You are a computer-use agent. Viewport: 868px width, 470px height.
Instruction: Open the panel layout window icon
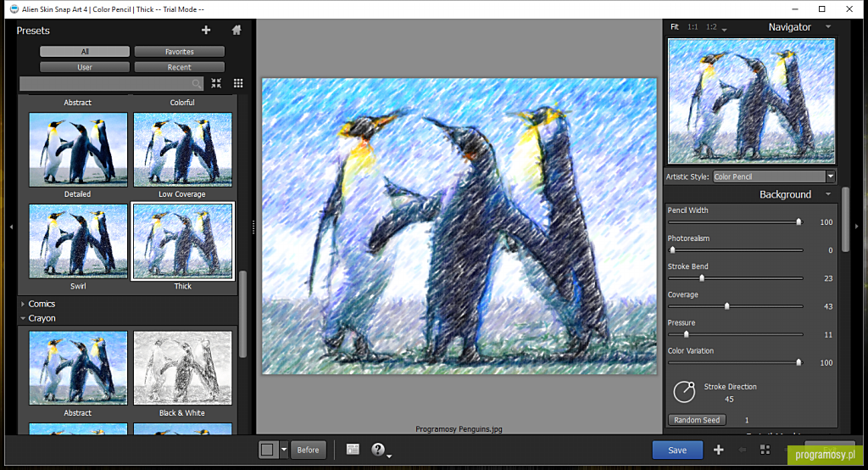pos(353,450)
